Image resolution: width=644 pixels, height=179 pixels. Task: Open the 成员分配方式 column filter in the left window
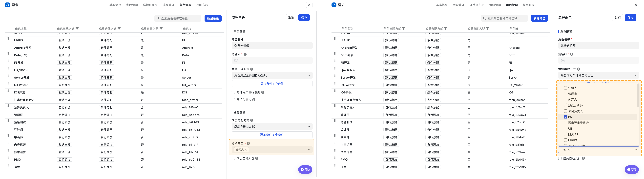click(119, 29)
